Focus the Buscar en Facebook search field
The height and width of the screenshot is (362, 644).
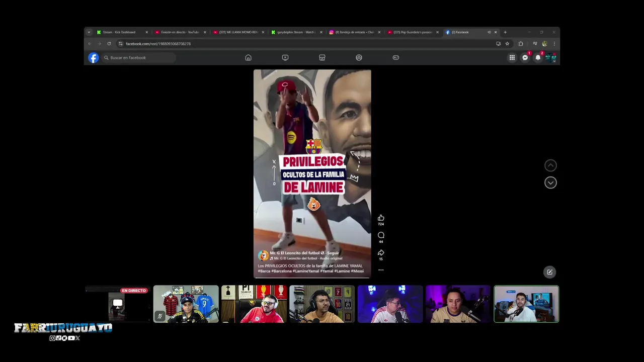click(x=138, y=58)
